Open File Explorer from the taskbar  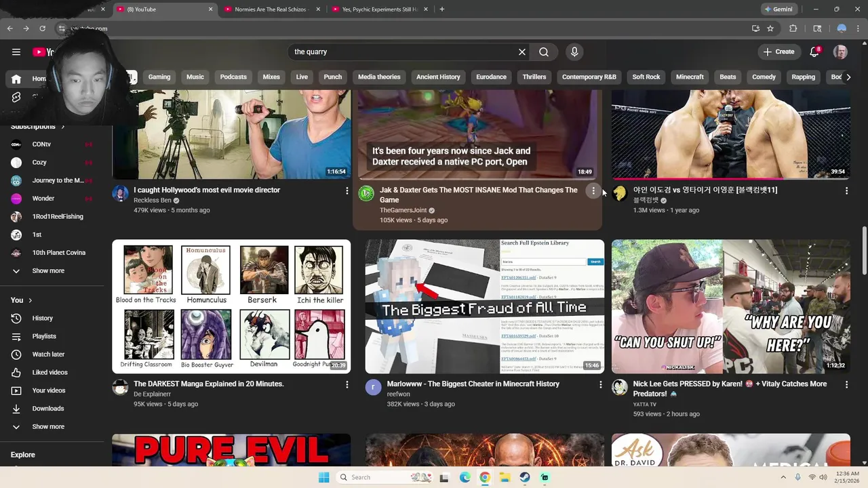pyautogui.click(x=505, y=477)
